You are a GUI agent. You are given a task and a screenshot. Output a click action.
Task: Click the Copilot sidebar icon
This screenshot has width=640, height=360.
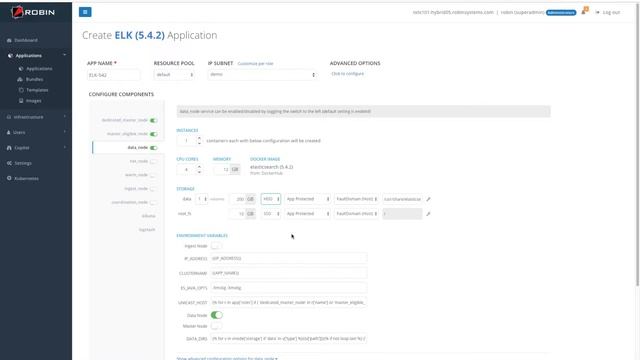(9, 148)
